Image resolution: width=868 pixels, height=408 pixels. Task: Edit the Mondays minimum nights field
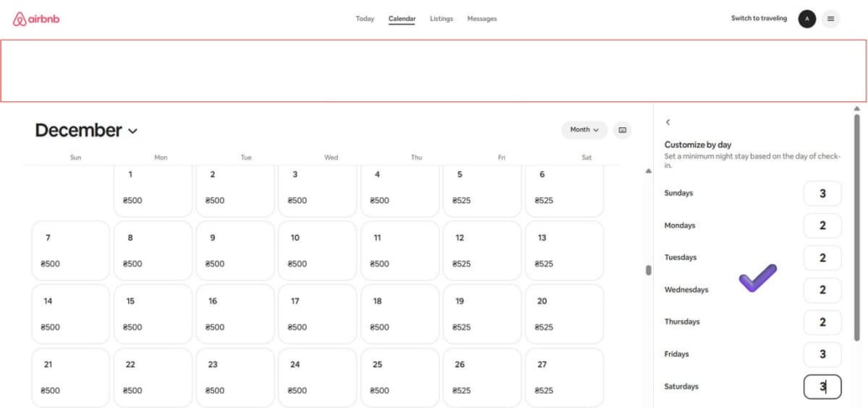[822, 226]
